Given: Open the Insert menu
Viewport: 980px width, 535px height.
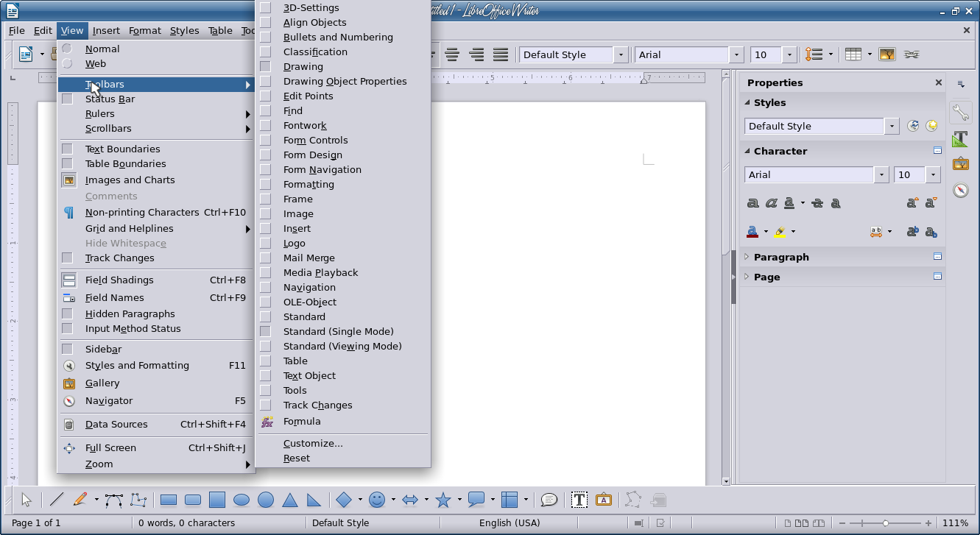Looking at the screenshot, I should (x=106, y=30).
